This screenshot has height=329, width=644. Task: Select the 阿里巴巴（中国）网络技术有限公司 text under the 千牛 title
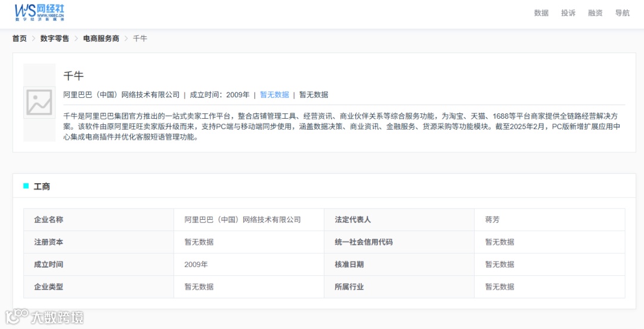121,94
